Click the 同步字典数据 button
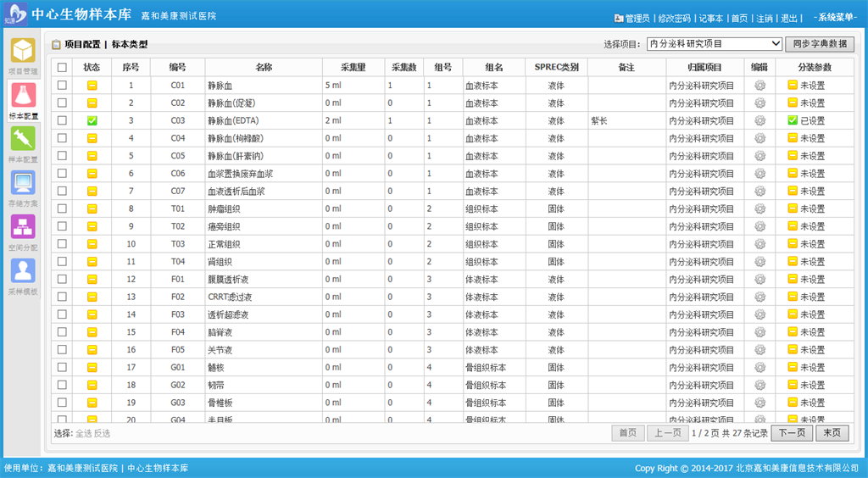Image resolution: width=868 pixels, height=478 pixels. pyautogui.click(x=820, y=44)
